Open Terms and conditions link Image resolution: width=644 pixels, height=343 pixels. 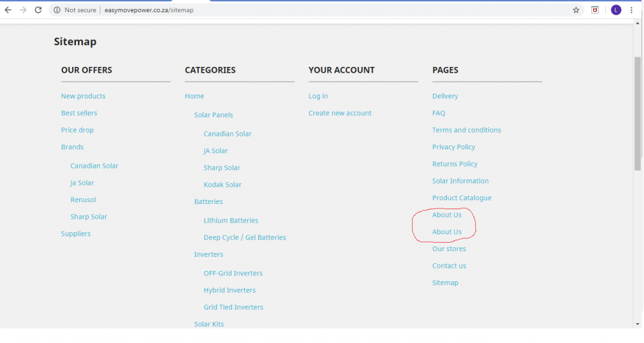tap(466, 130)
